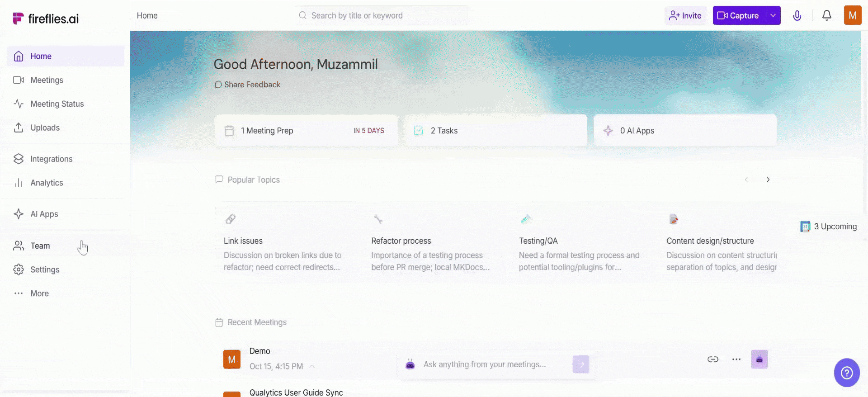
Task: Click the Share Feedback link
Action: point(247,85)
